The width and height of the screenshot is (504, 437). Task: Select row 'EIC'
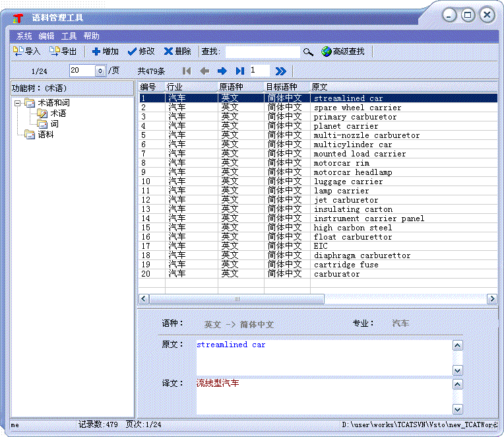(318, 246)
